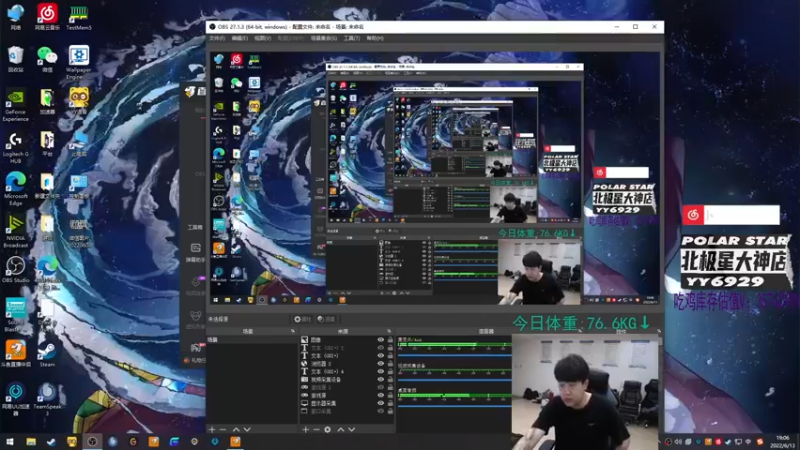Screen dimensions: 800x450
Task: Toggle visibility of the 浏览器 2 source
Action: [381, 363]
